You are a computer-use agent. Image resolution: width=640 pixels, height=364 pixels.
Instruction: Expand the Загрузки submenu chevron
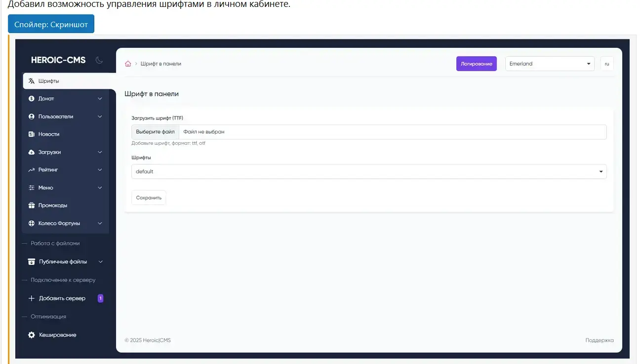(x=100, y=152)
